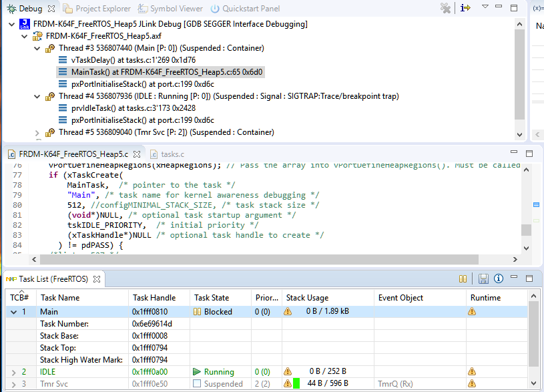Click the Task List save icon
The height and width of the screenshot is (392, 544).
click(x=483, y=279)
